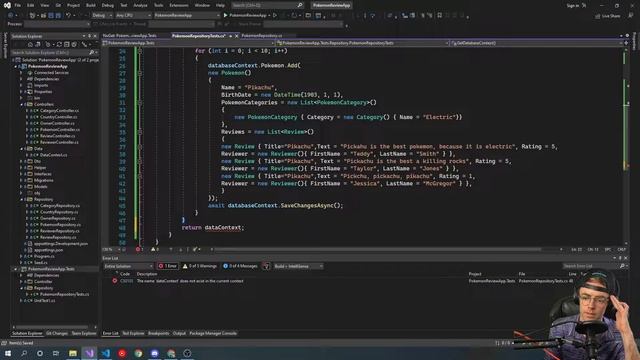
Task: Open Chrome from the taskbar
Action: (x=138, y=353)
